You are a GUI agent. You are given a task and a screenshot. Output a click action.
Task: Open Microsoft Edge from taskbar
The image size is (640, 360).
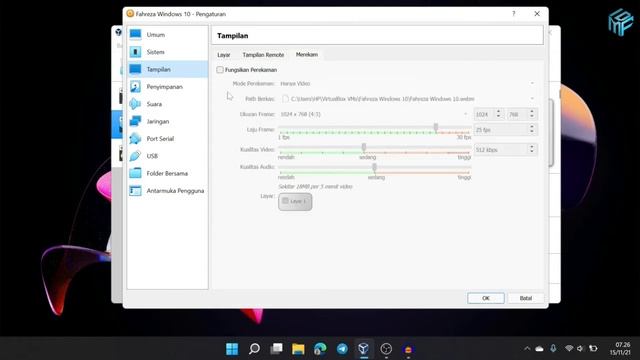pos(320,349)
